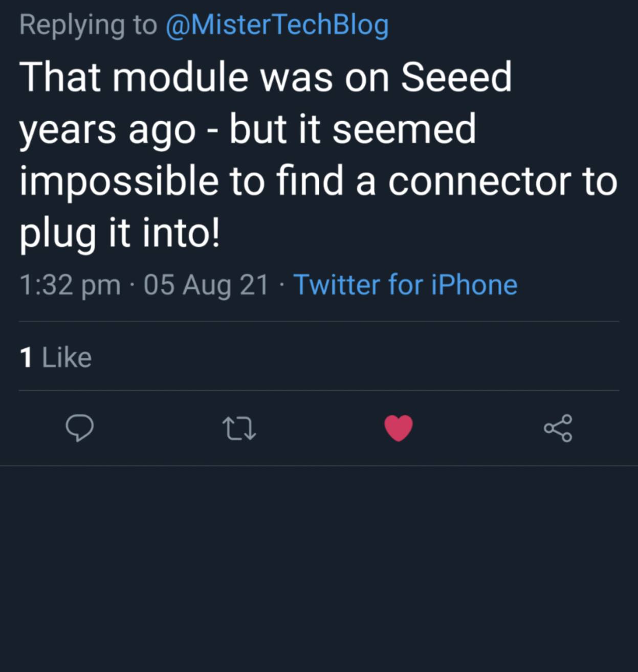The height and width of the screenshot is (672, 638).
Task: Reply using the speech bubble icon
Action: [79, 428]
